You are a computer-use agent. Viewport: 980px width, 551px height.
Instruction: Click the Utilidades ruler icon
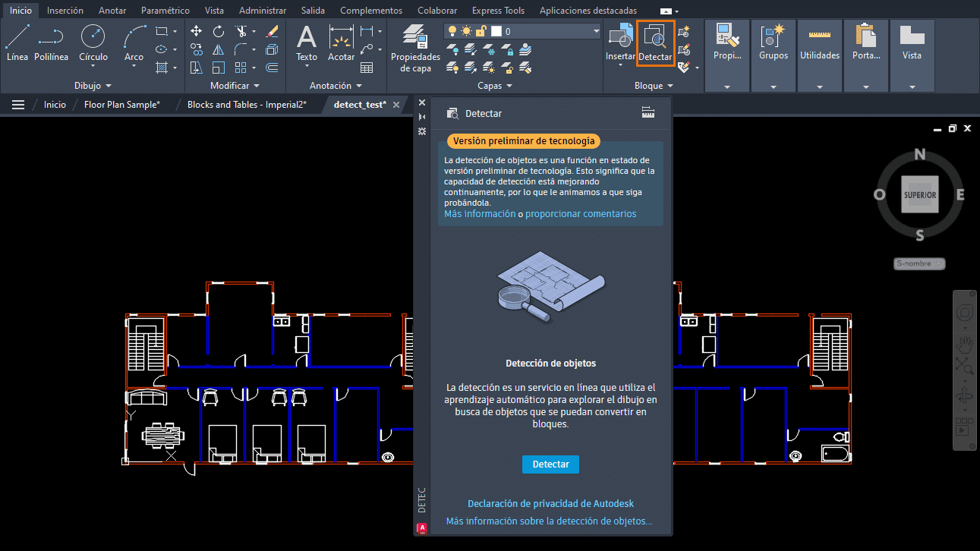[x=819, y=36]
